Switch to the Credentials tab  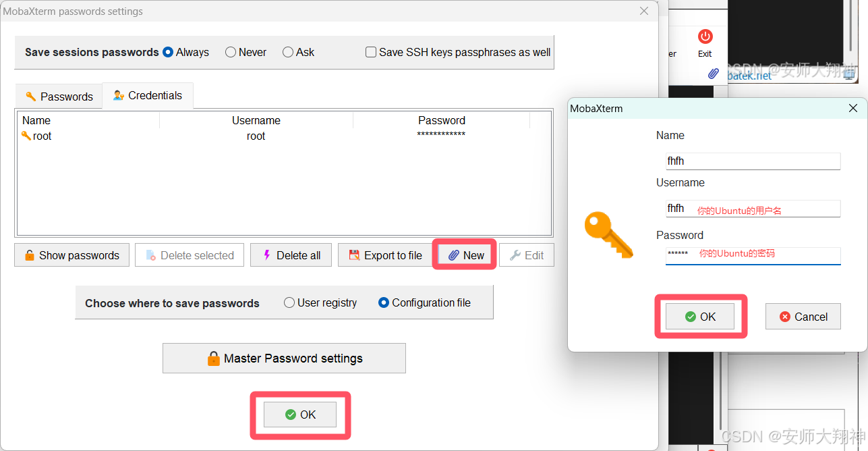tap(148, 96)
